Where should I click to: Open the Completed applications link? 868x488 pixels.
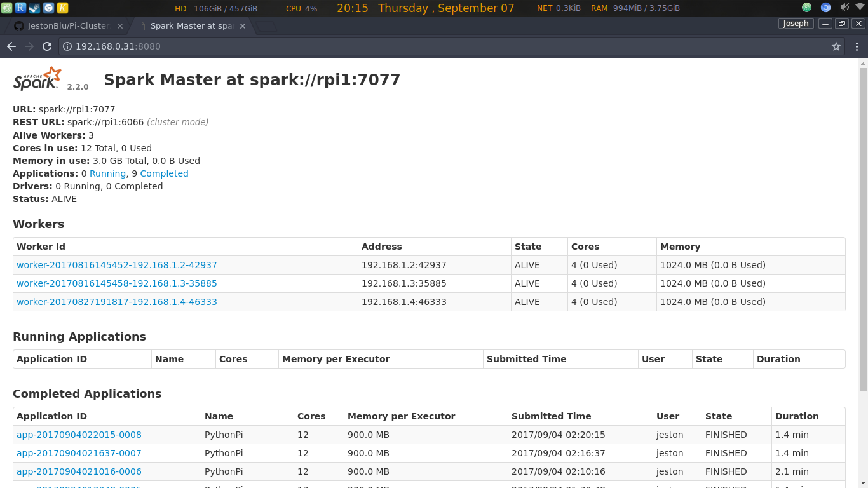[x=164, y=173]
